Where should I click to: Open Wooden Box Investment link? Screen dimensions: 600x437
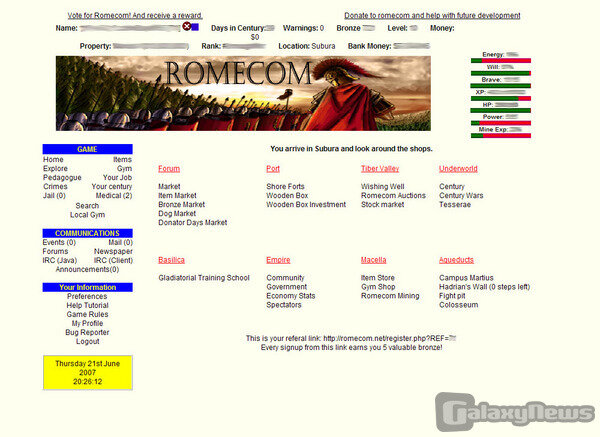pyautogui.click(x=306, y=205)
